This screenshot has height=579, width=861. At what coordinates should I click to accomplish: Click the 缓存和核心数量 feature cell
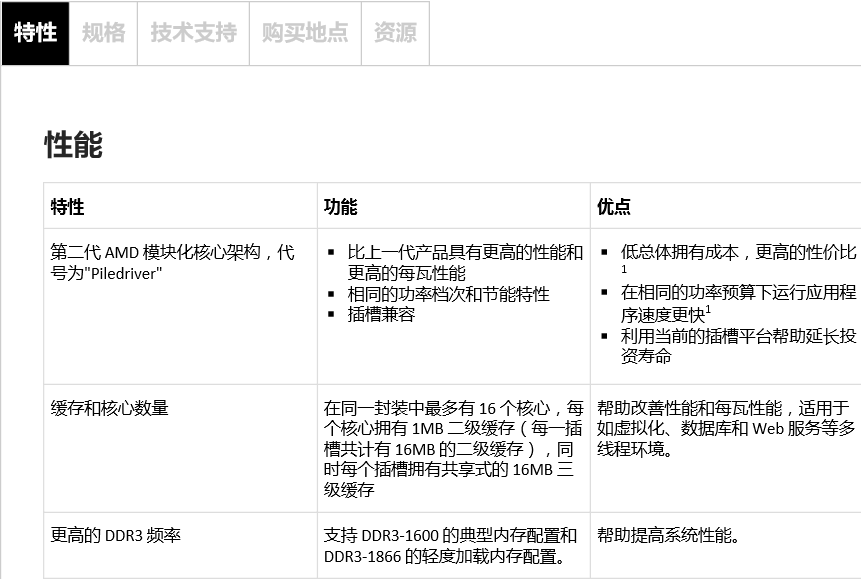click(x=110, y=408)
